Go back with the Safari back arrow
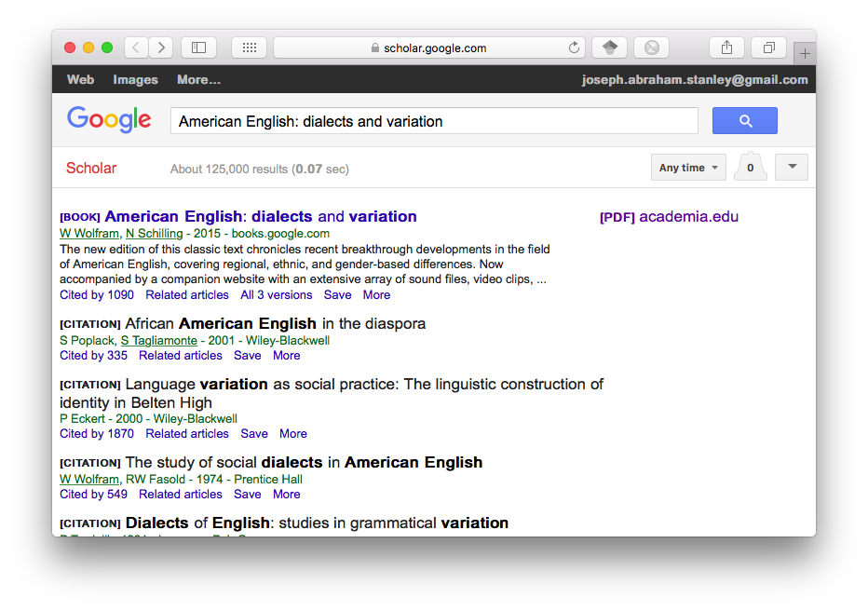This screenshot has height=611, width=868. (136, 48)
